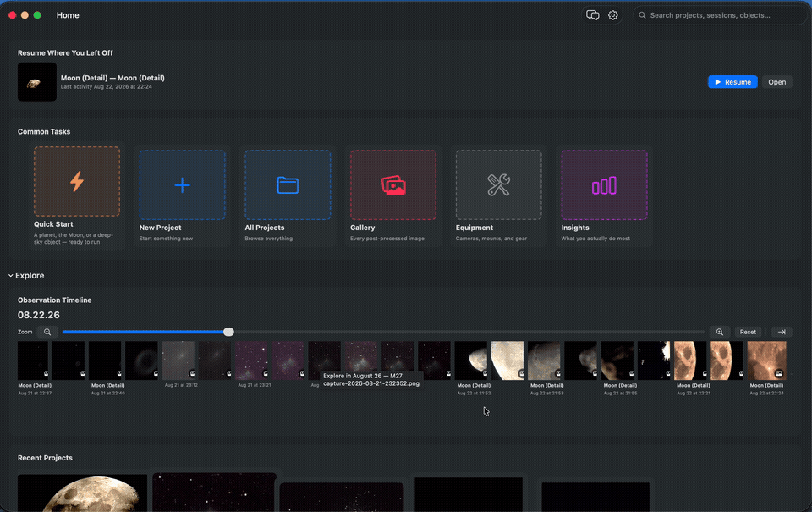
Task: Click 'Aug 22 at 21:55' timeline label
Action: (x=620, y=393)
